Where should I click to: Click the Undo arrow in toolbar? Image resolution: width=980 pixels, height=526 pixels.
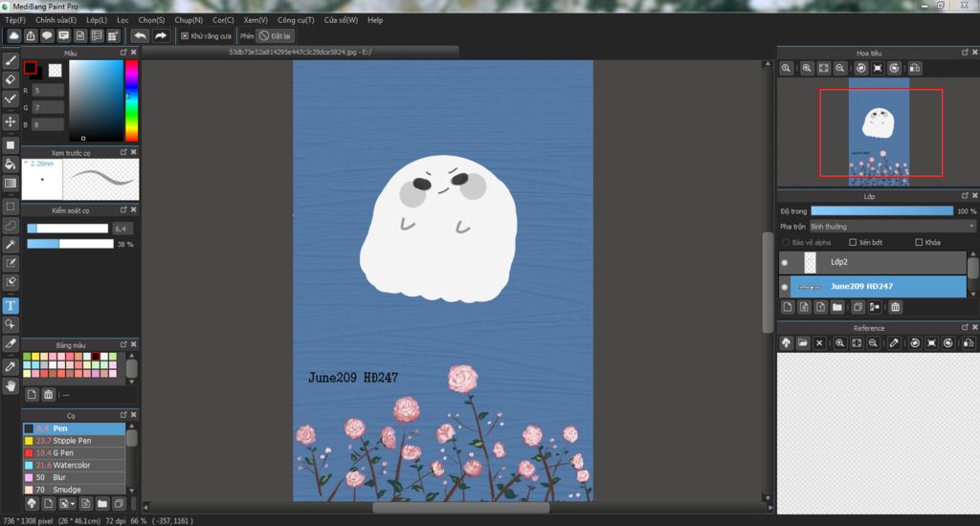click(140, 35)
